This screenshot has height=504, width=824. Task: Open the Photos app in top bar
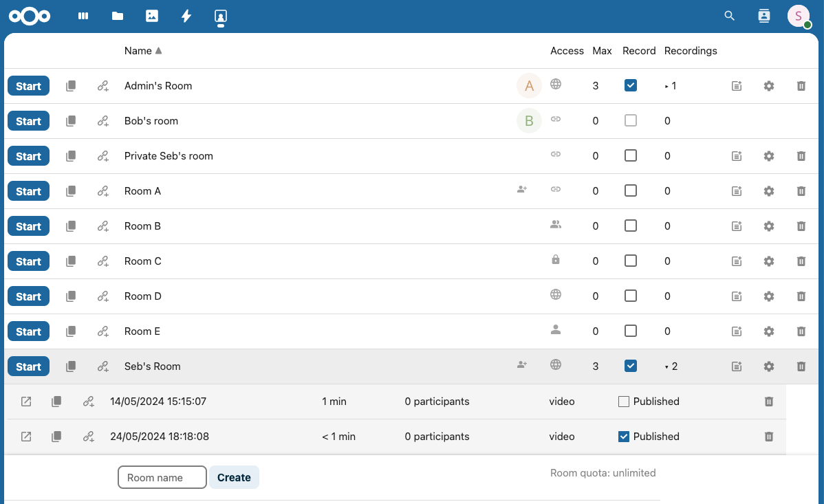pyautogui.click(x=152, y=16)
